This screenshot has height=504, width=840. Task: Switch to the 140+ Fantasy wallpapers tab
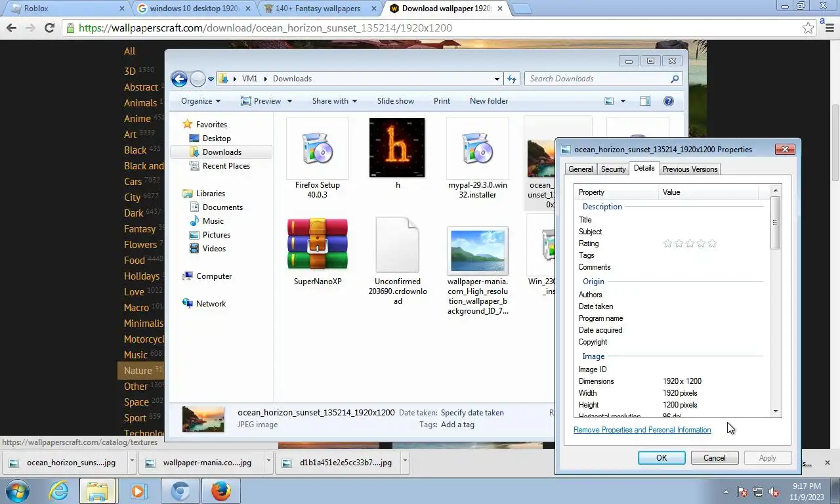point(318,9)
